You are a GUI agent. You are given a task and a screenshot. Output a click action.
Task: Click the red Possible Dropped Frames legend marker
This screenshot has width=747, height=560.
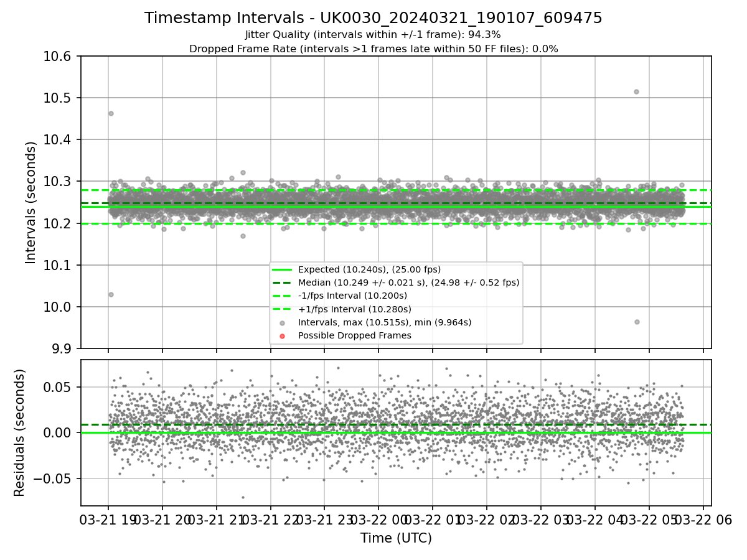[283, 336]
